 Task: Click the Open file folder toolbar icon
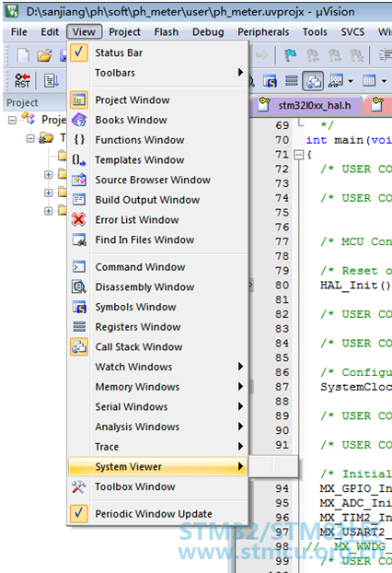pyautogui.click(x=44, y=55)
